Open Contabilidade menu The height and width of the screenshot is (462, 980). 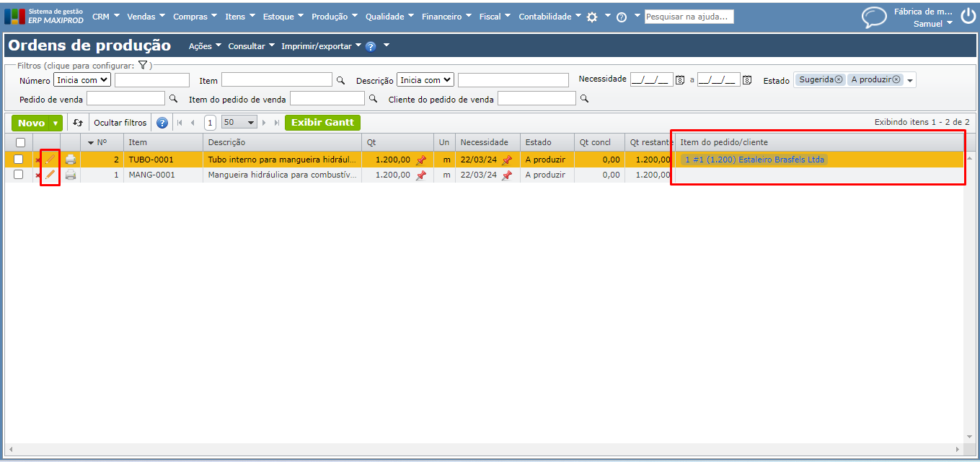point(550,17)
